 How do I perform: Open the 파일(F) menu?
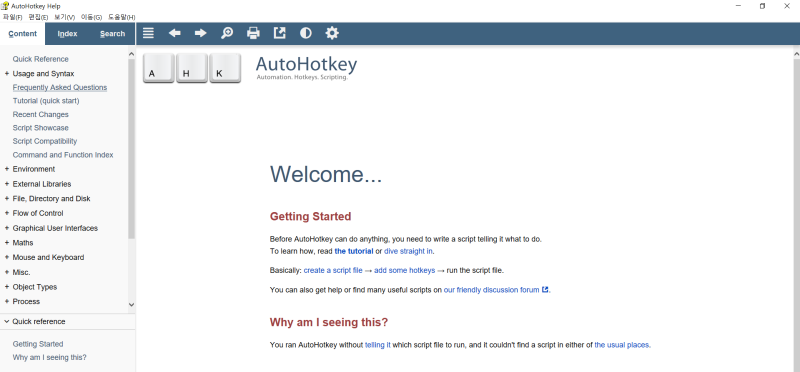pos(13,17)
